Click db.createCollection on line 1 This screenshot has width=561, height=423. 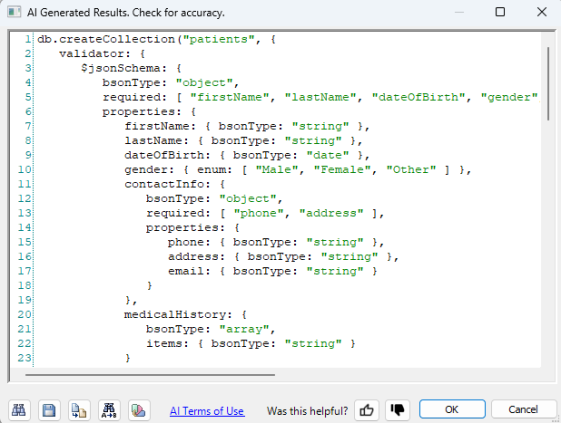[x=106, y=39]
